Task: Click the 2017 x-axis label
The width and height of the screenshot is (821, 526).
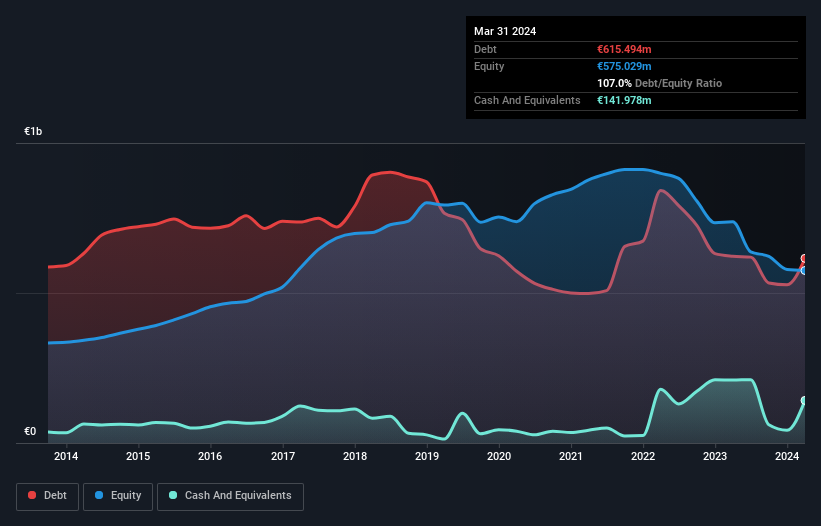Action: click(283, 456)
